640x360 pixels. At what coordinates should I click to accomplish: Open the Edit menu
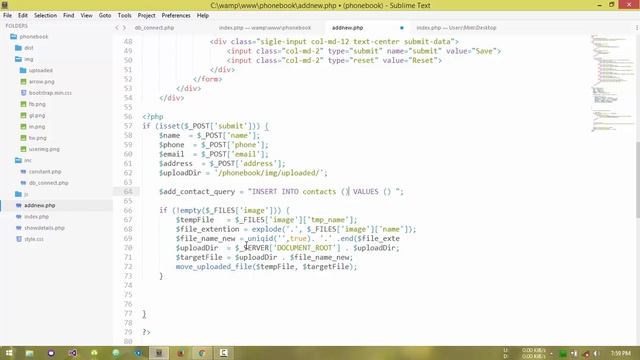tap(23, 16)
